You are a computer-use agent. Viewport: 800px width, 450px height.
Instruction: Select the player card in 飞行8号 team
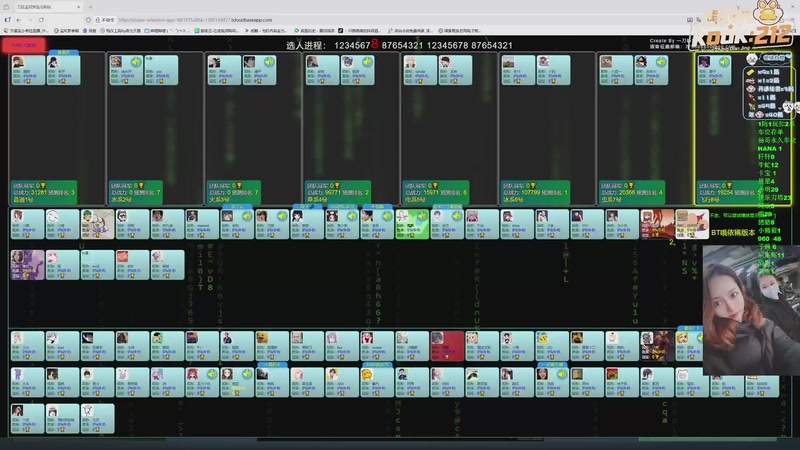pyautogui.click(x=714, y=70)
